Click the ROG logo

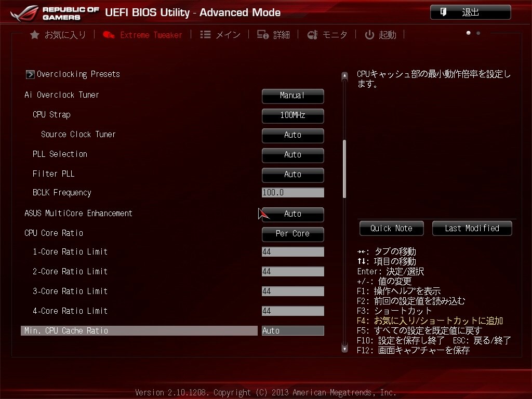tap(24, 14)
